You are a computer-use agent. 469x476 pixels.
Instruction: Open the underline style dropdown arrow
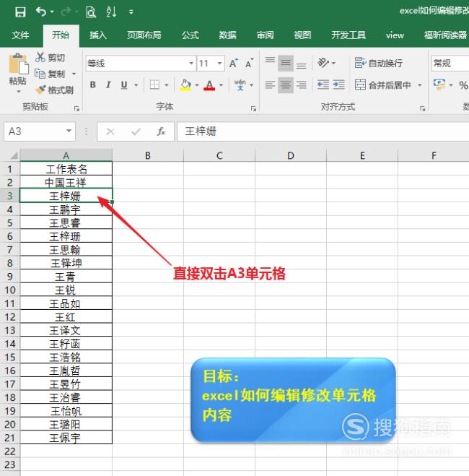point(136,85)
